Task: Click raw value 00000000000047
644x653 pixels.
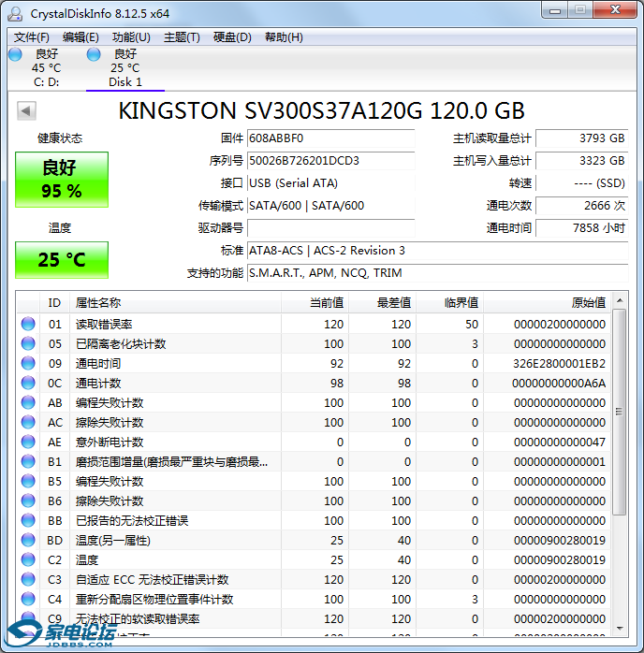Action: click(x=560, y=443)
